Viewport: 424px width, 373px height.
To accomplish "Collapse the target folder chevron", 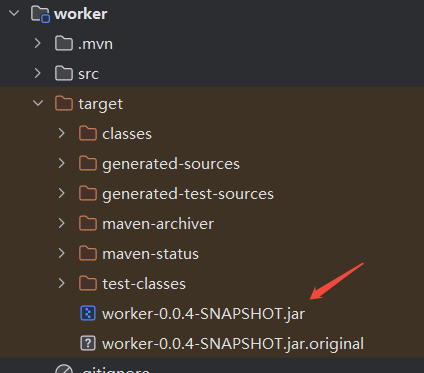I will point(38,103).
